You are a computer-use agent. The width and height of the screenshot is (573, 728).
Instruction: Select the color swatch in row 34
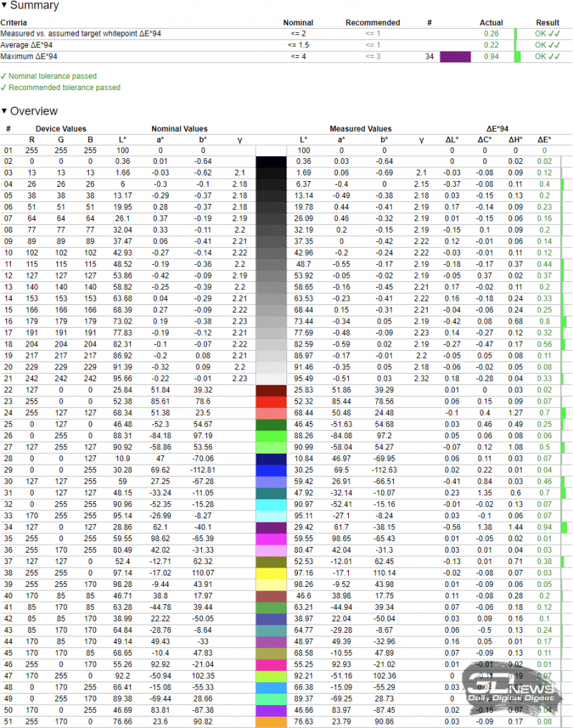pos(271,528)
